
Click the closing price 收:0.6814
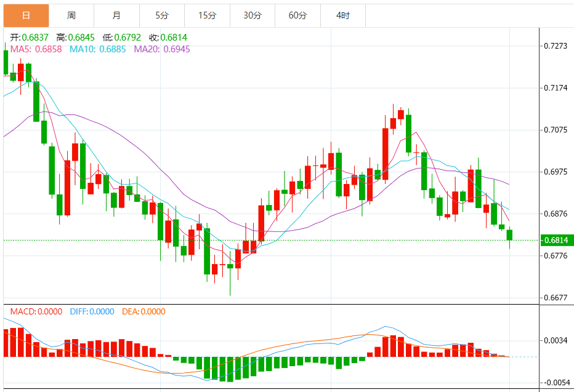(x=168, y=38)
